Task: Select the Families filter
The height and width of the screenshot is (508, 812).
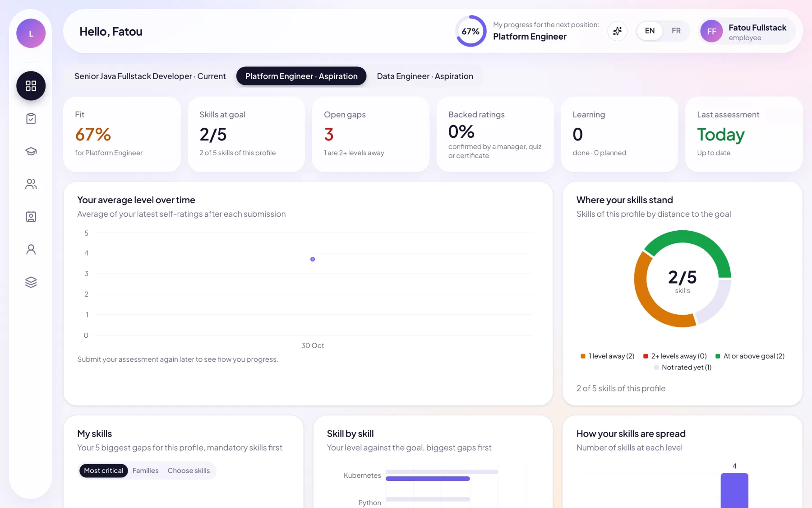Action: pos(145,471)
